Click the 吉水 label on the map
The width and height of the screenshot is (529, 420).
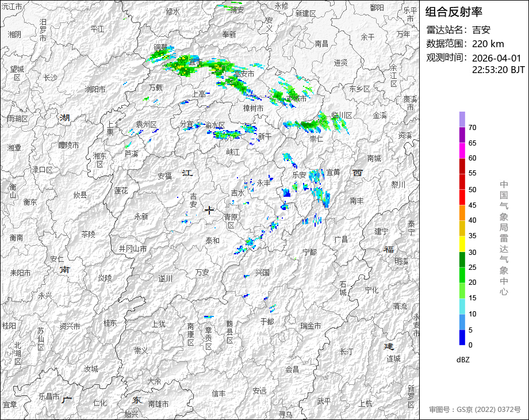[238, 193]
